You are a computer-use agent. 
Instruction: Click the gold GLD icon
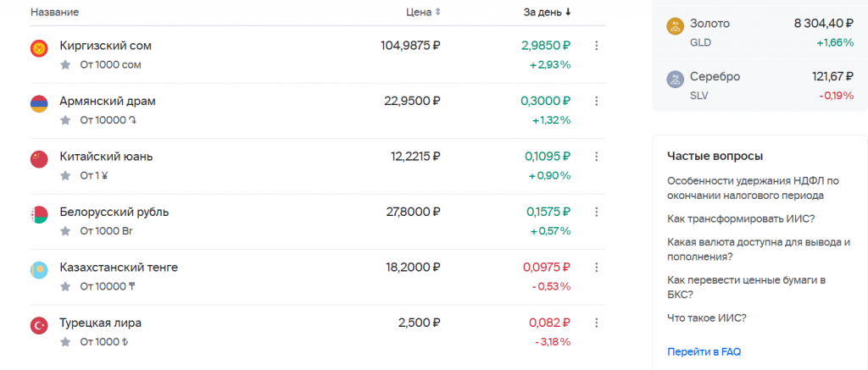point(676,26)
